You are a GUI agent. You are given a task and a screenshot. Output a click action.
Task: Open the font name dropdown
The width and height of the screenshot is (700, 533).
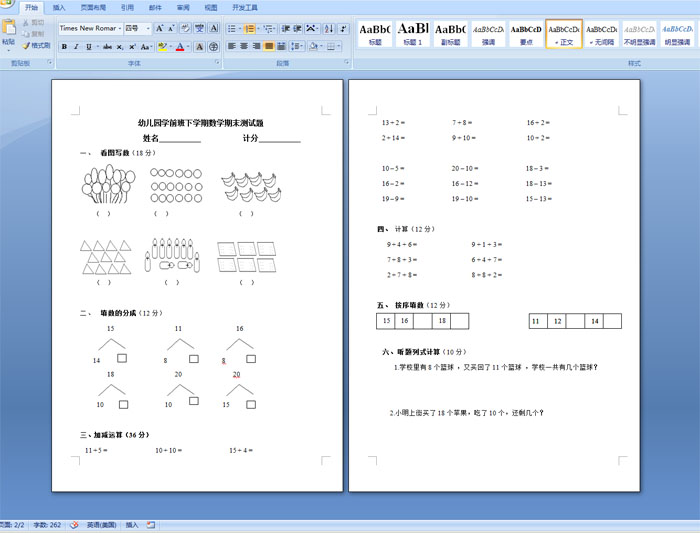120,29
